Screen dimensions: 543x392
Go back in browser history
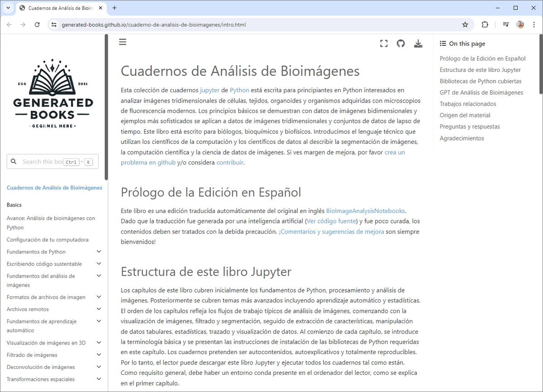[9, 24]
